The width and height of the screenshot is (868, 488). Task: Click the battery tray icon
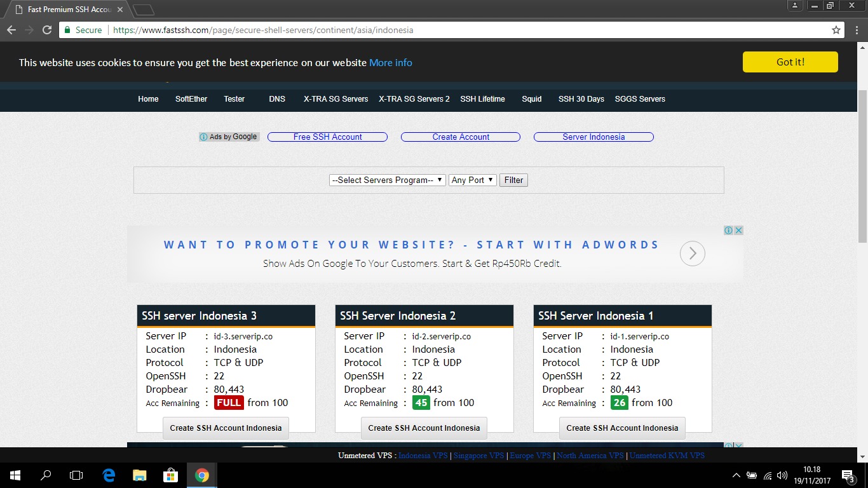(x=752, y=475)
